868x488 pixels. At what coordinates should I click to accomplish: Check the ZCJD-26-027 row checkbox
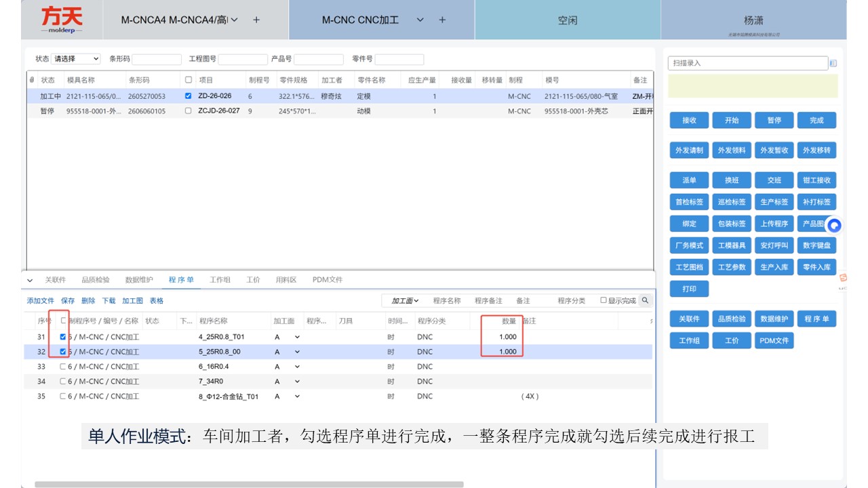[188, 111]
